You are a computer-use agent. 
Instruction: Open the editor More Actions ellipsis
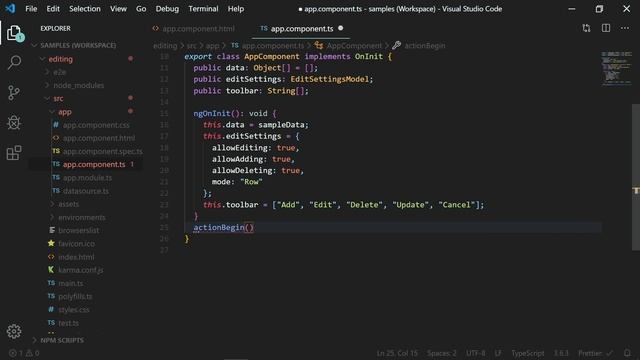(x=625, y=28)
